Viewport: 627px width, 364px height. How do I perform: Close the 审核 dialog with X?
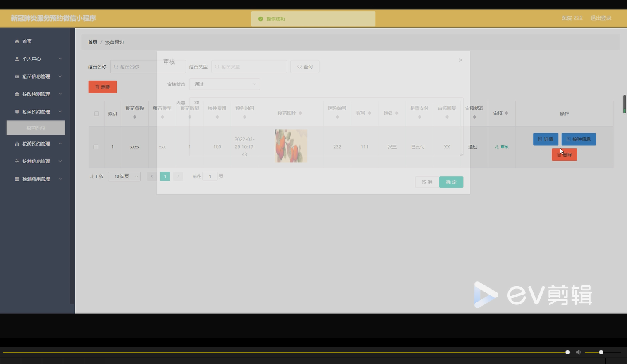tap(461, 60)
